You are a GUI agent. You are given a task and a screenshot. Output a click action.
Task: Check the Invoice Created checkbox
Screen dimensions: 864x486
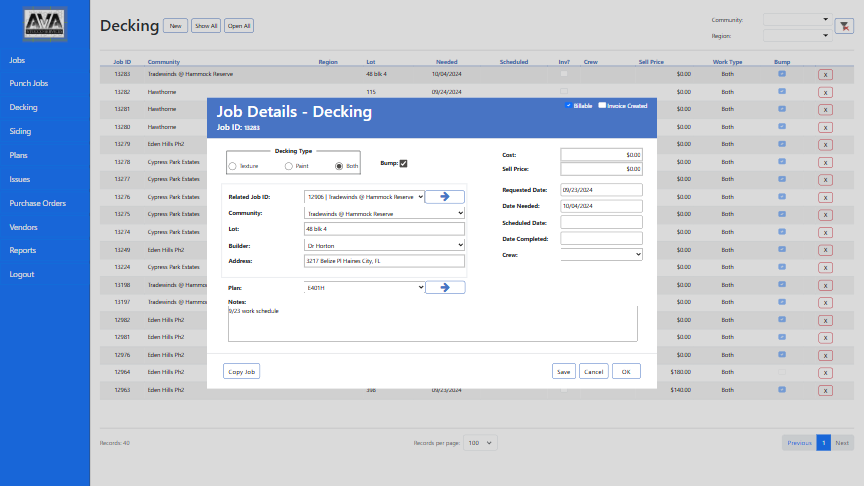point(602,105)
